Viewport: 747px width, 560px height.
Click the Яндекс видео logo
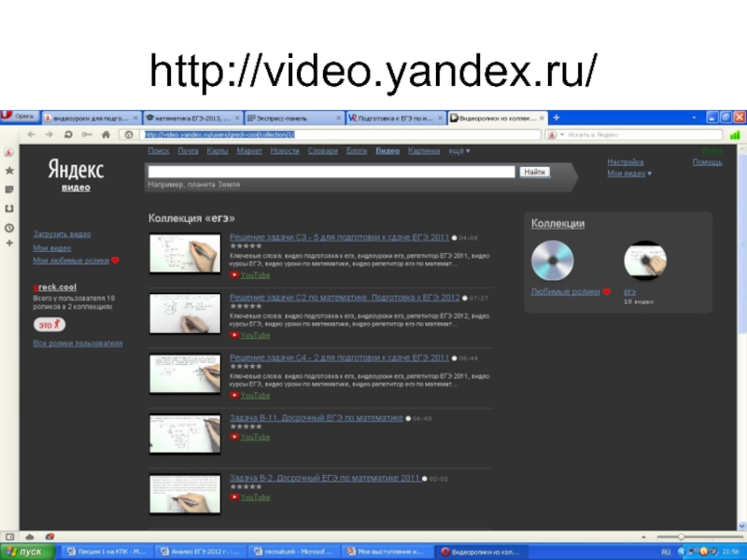76,175
